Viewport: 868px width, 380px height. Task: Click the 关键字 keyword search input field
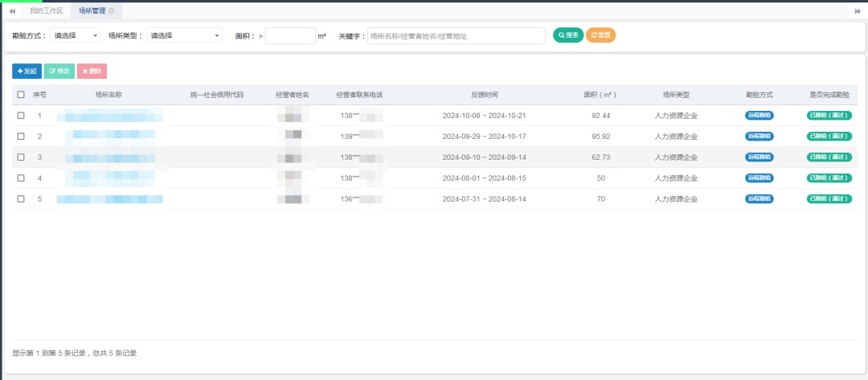click(x=456, y=36)
